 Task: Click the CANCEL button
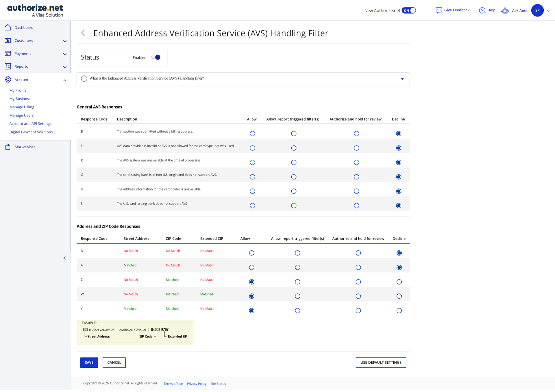114,363
